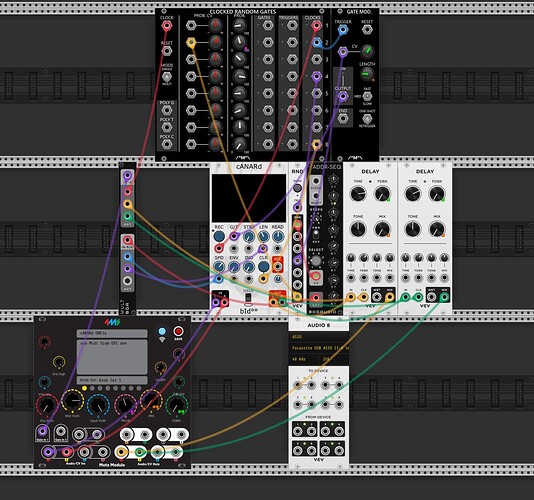The height and width of the screenshot is (500, 534).
Task: Toggle the ADDR-SEQ FWD/REV switch
Action: (x=316, y=235)
